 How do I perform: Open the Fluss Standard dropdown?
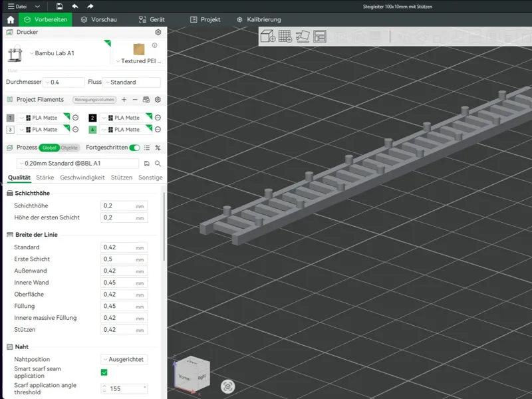click(x=132, y=82)
